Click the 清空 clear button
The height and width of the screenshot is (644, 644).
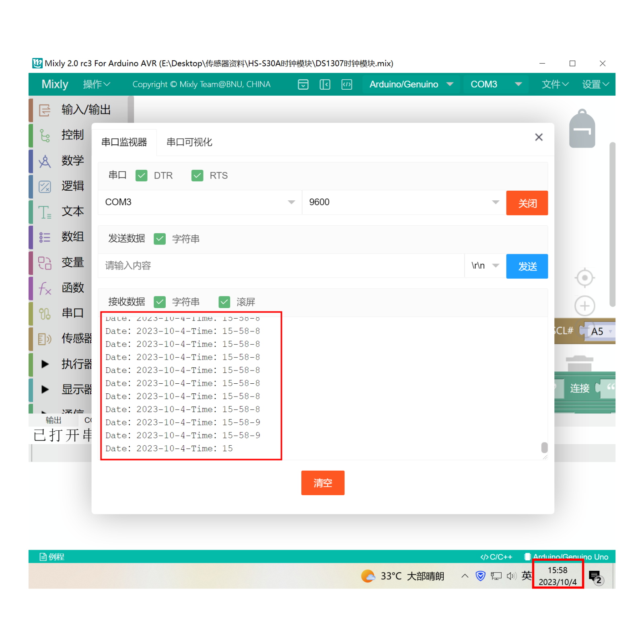(323, 483)
